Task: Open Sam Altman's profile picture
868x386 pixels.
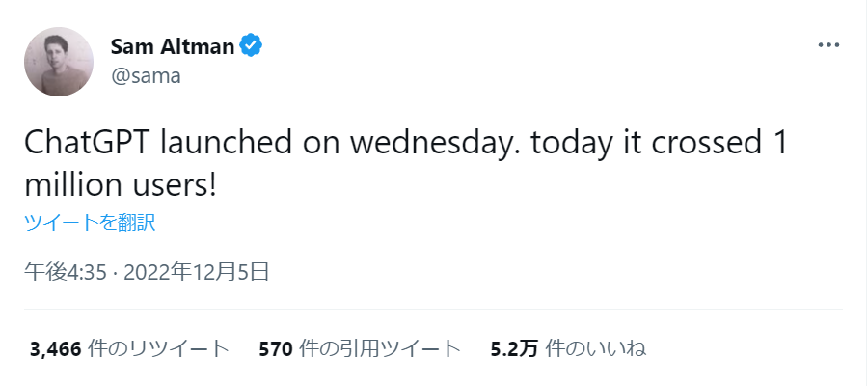Action: 59,62
